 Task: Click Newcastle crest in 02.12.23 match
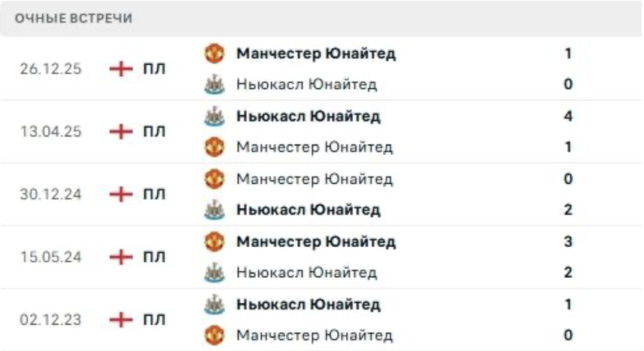click(x=214, y=304)
